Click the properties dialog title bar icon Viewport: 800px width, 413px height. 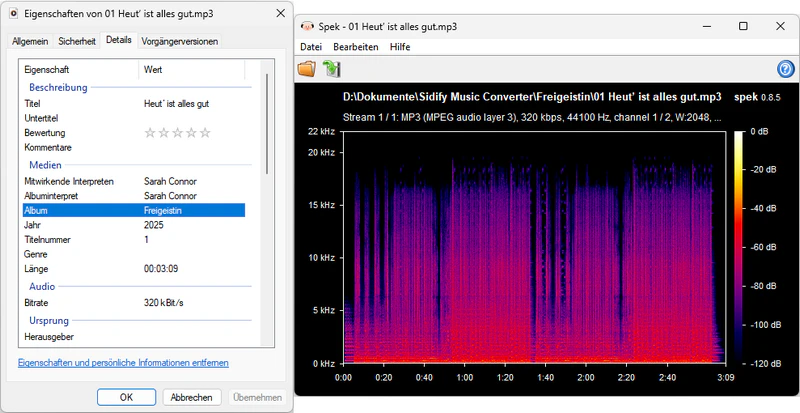(14, 14)
